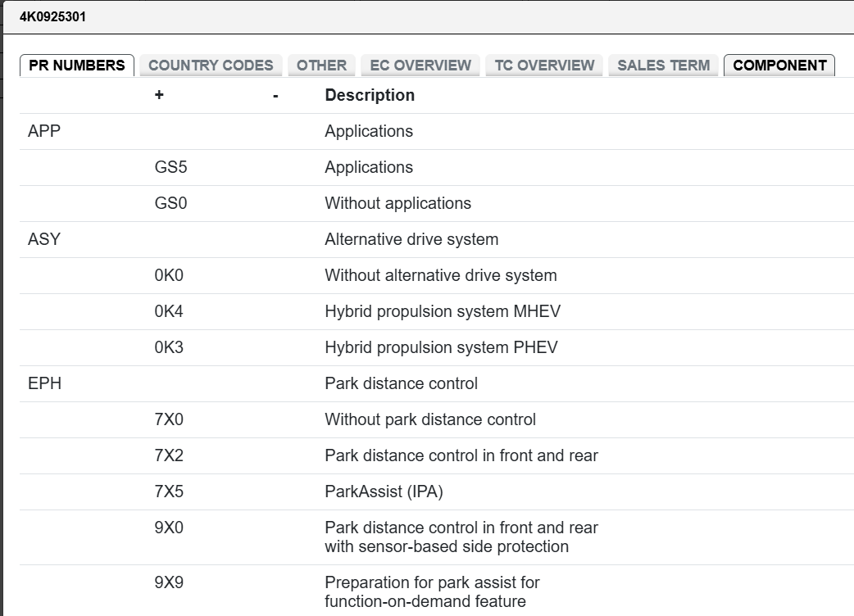Select the GS0 Without applications row
This screenshot has width=854, height=616.
437,203
